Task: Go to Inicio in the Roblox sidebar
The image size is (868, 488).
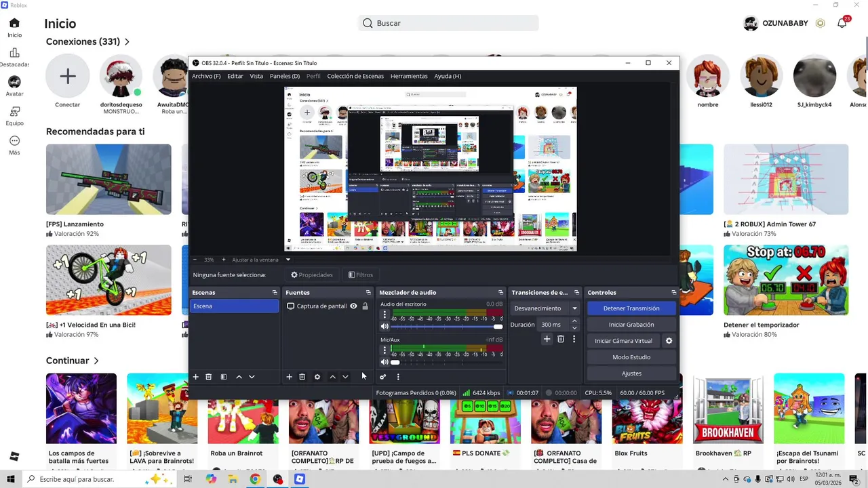Action: click(x=14, y=28)
